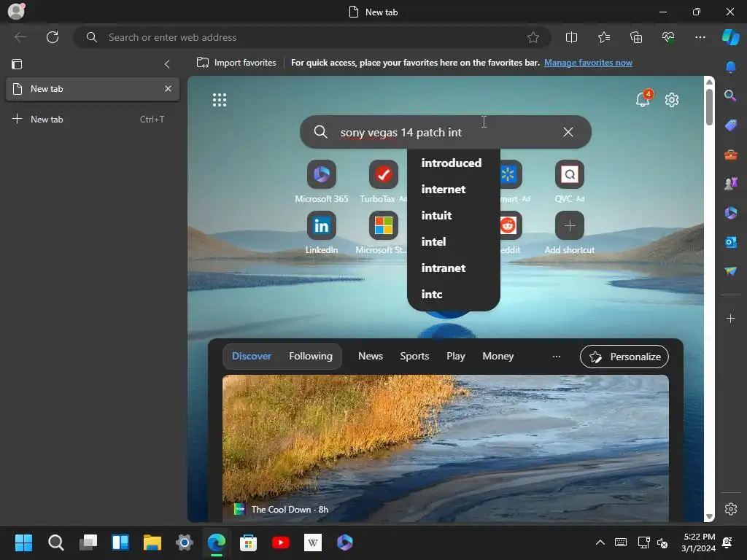Select the New tab tab in sidebar
This screenshot has height=560, width=747.
coord(93,88)
